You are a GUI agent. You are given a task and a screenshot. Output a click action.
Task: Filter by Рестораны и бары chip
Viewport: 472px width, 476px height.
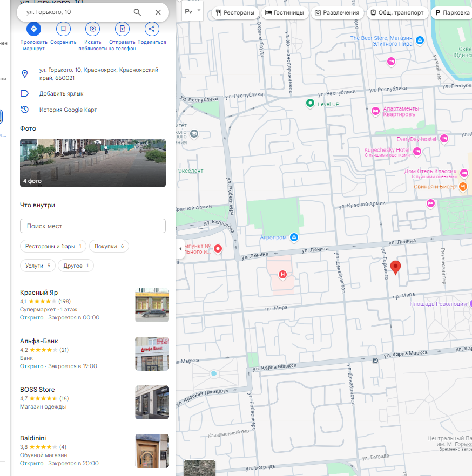click(53, 247)
